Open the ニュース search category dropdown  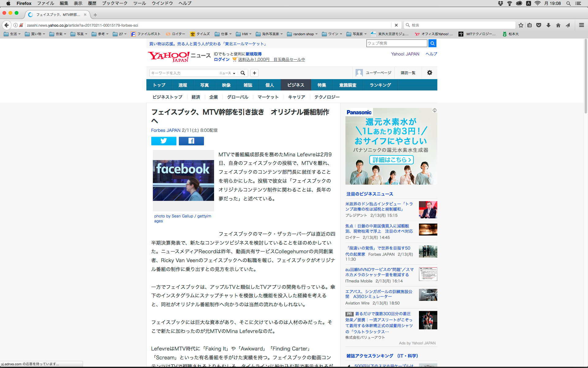[x=227, y=73]
